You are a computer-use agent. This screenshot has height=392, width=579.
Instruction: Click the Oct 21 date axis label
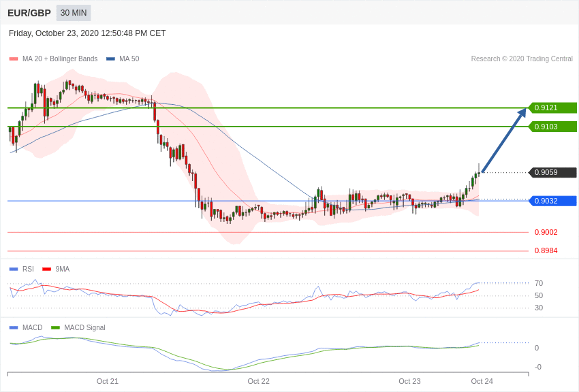(108, 381)
